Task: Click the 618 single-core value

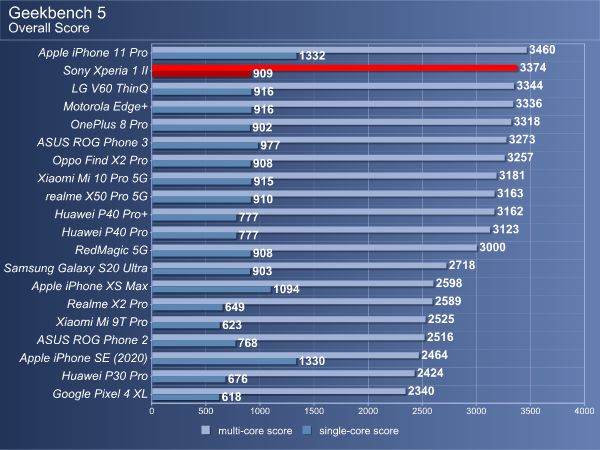Action: [x=232, y=398]
